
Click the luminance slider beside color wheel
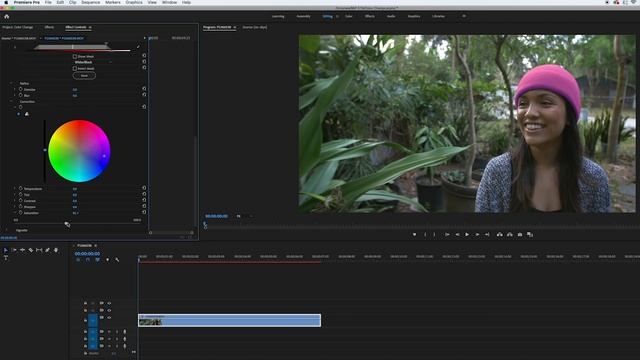45,151
